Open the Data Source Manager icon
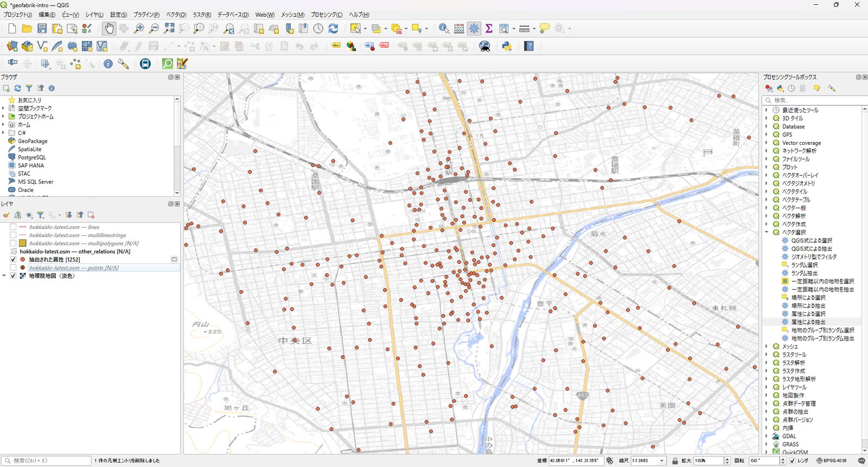This screenshot has width=868, height=467. [x=12, y=47]
